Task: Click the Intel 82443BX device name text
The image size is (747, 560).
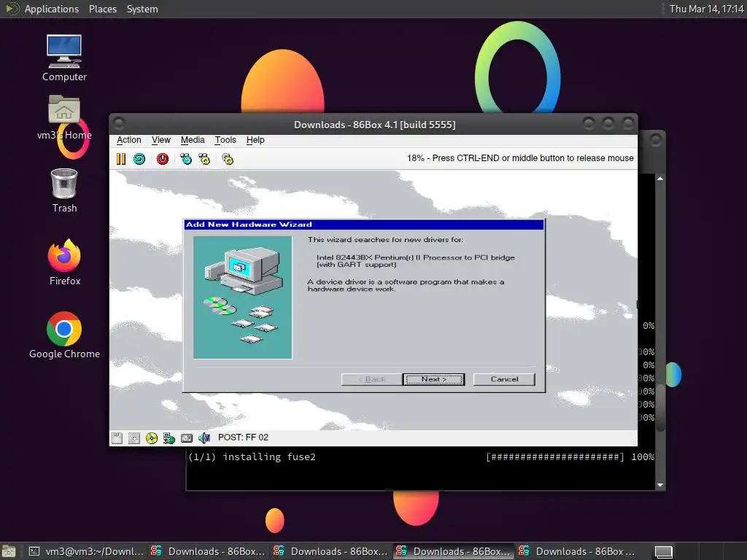Action: point(415,260)
